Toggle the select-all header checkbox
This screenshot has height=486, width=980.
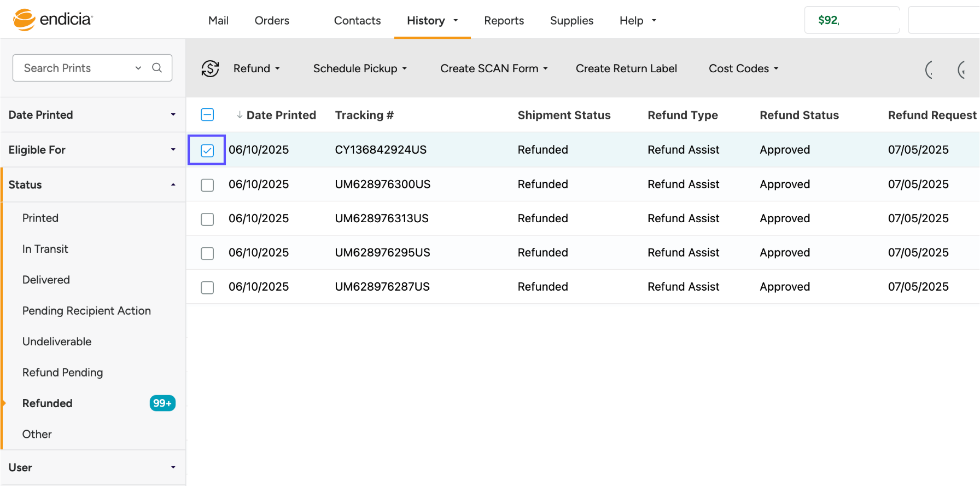(x=207, y=115)
